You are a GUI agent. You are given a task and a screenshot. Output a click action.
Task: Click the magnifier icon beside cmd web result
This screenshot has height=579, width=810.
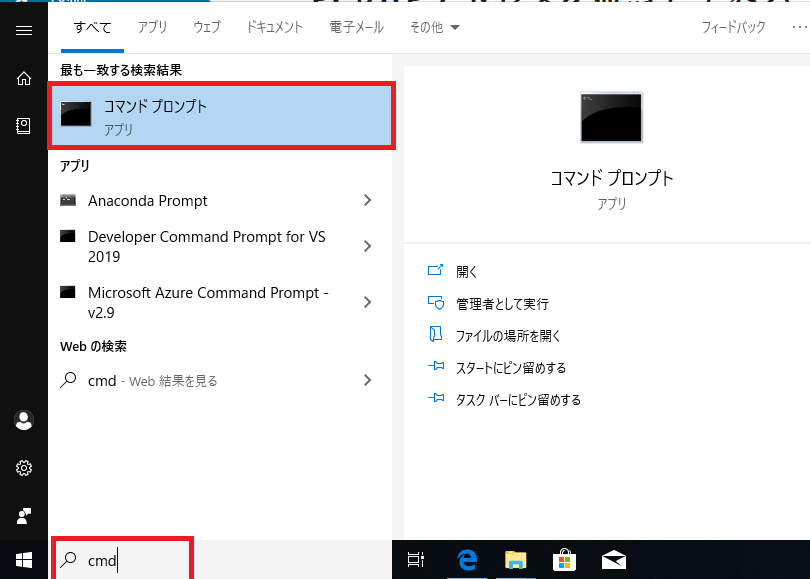coord(68,380)
